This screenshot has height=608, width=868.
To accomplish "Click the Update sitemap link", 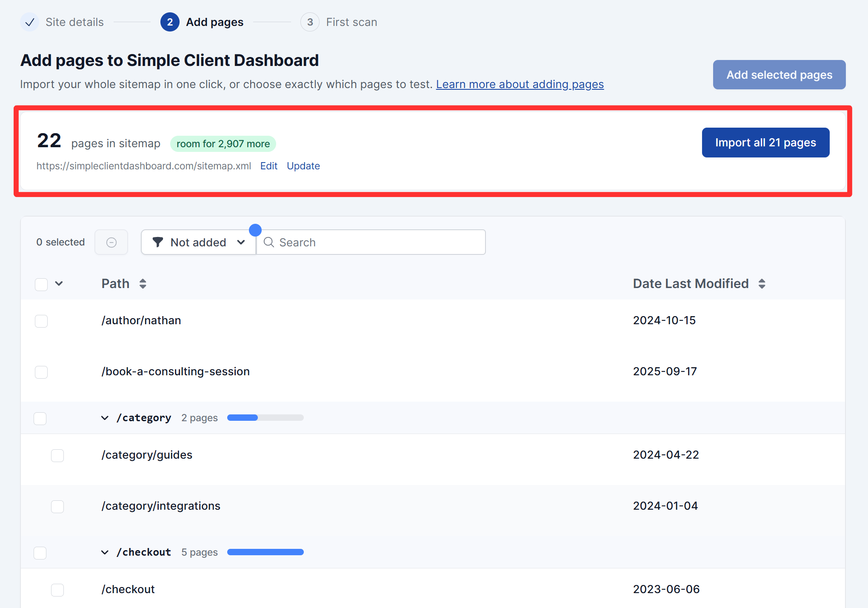I will (303, 166).
